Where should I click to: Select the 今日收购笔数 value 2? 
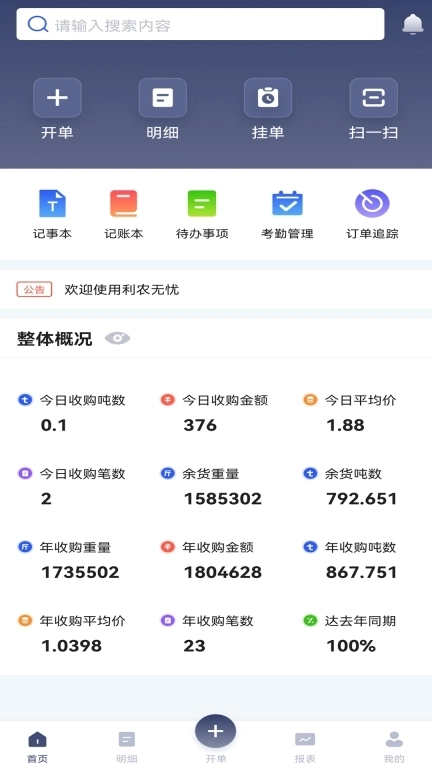46,499
